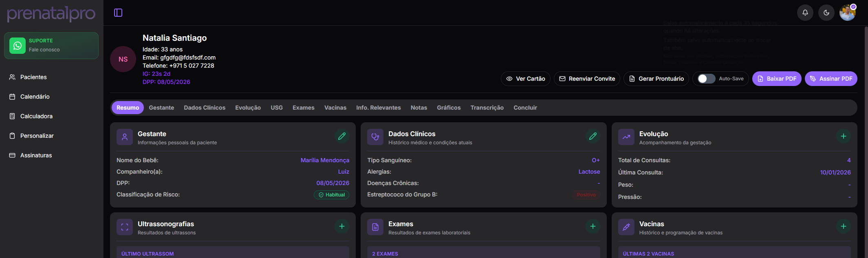This screenshot has height=258, width=868.
Task: Go to Calculadora in sidebar
Action: [36, 116]
